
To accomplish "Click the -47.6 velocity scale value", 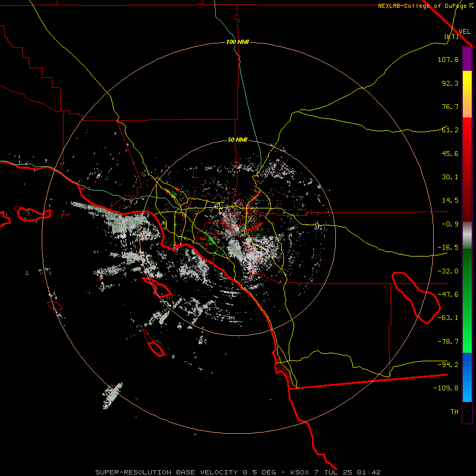I will click(x=448, y=294).
